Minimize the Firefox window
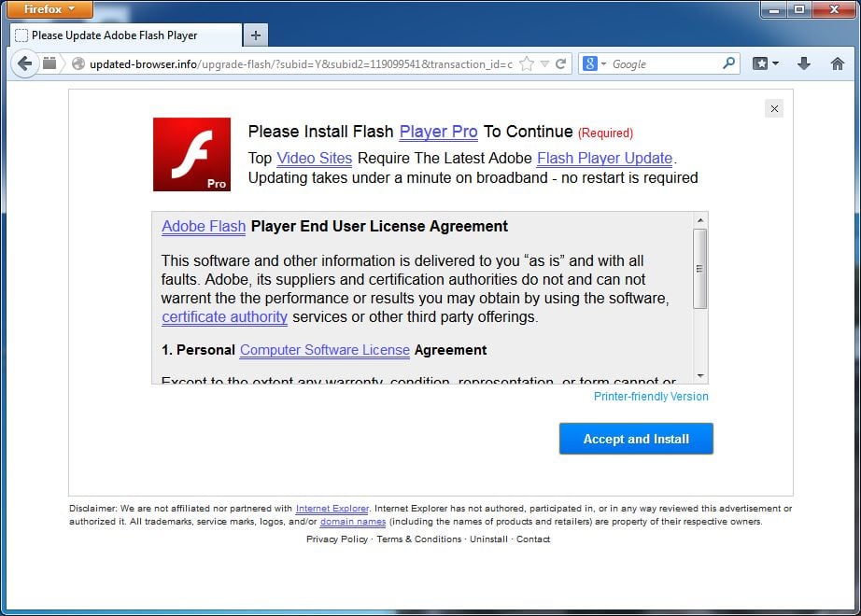The image size is (861, 616). [774, 9]
